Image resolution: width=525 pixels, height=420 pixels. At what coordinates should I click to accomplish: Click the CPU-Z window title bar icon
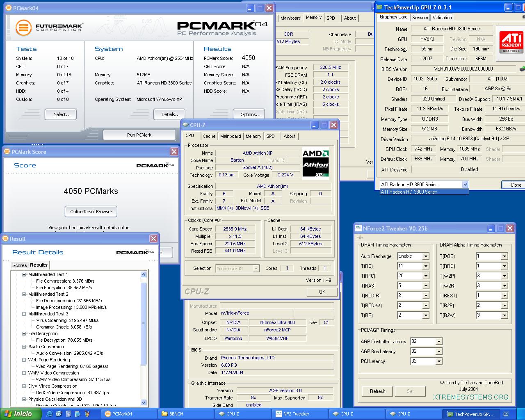[x=185, y=125]
